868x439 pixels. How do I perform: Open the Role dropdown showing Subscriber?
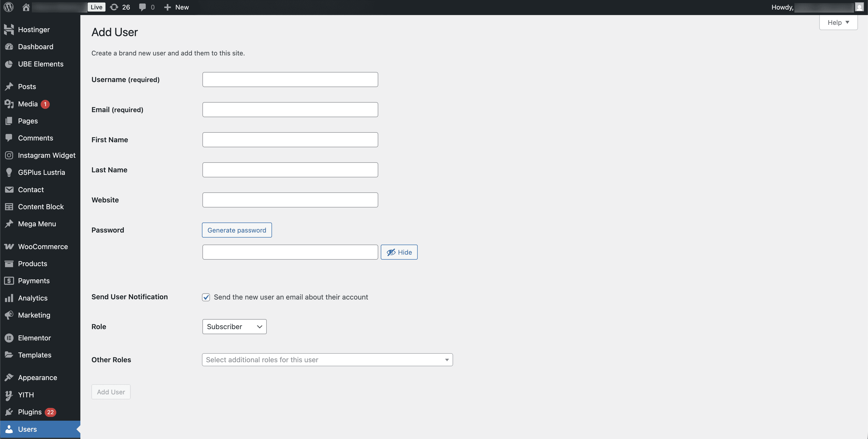pyautogui.click(x=234, y=326)
